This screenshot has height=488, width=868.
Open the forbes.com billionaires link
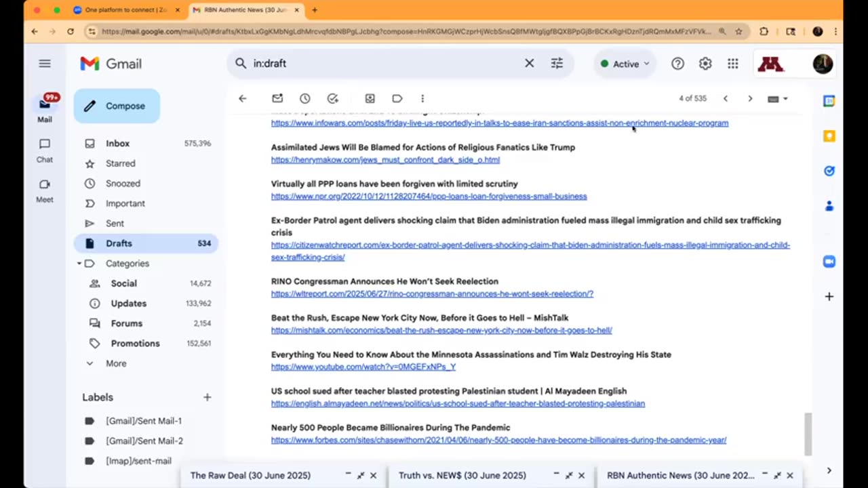(498, 441)
